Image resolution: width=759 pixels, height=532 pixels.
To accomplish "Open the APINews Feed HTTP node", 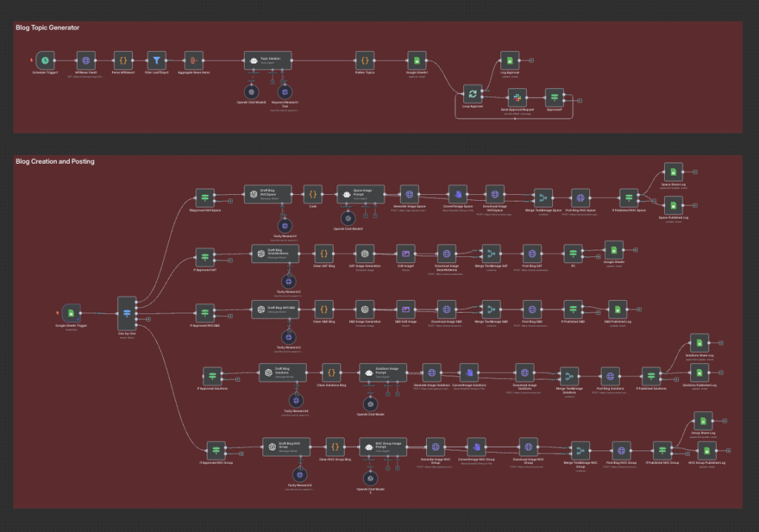I will click(86, 61).
